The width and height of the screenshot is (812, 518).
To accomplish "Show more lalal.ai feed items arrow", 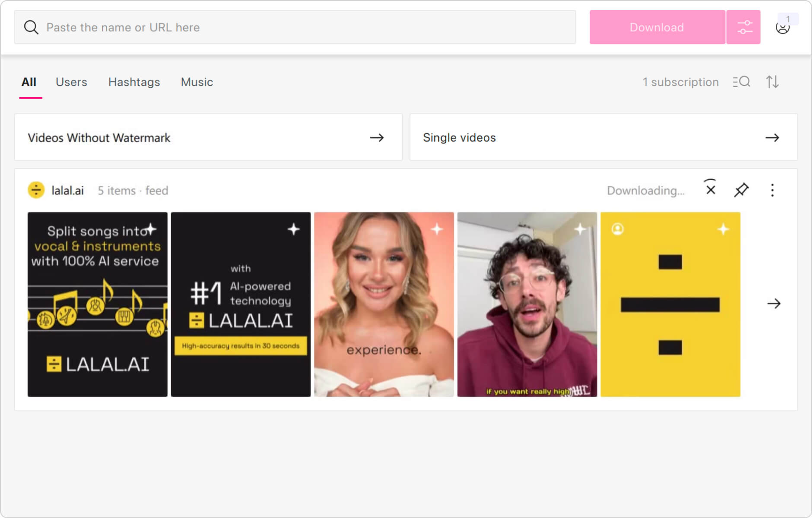I will pos(774,304).
